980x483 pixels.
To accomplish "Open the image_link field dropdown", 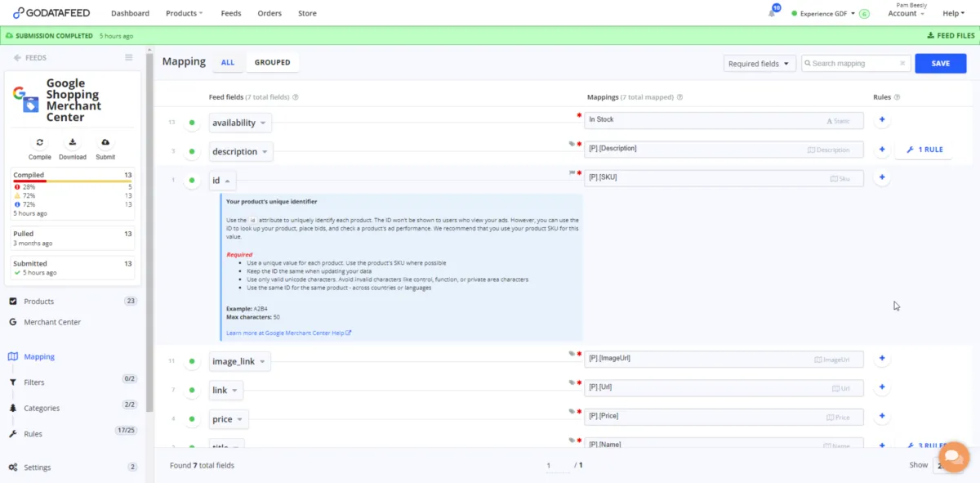I will (x=239, y=361).
